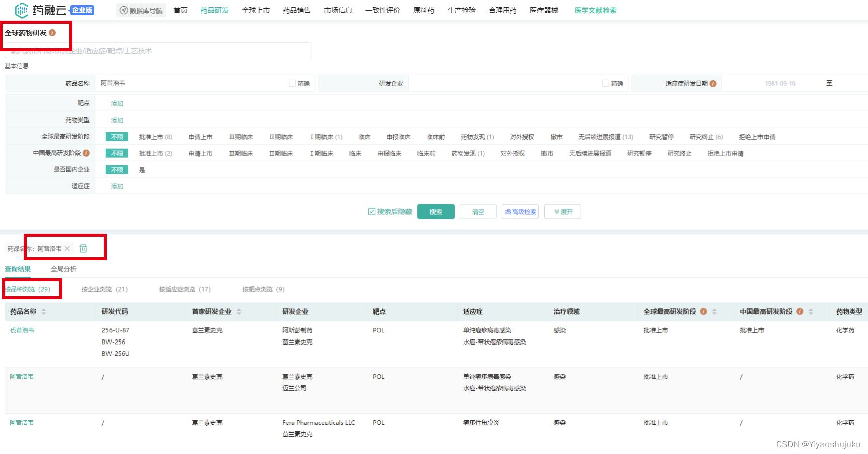Click the info icon in the 中国最高研发阶段 filter row
Viewport: 868px width, 454px height.
[x=86, y=153]
